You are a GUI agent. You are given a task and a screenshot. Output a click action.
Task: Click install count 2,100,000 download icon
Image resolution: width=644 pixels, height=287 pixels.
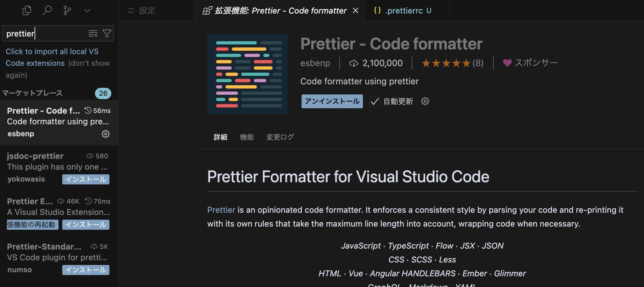(x=353, y=63)
